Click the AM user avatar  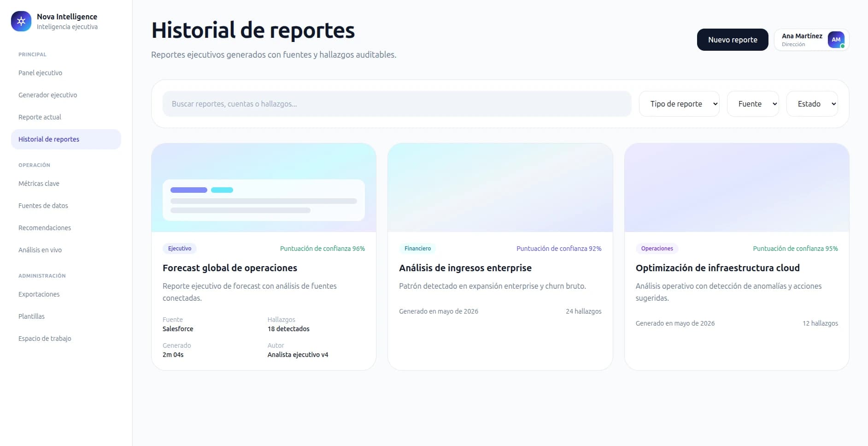836,40
